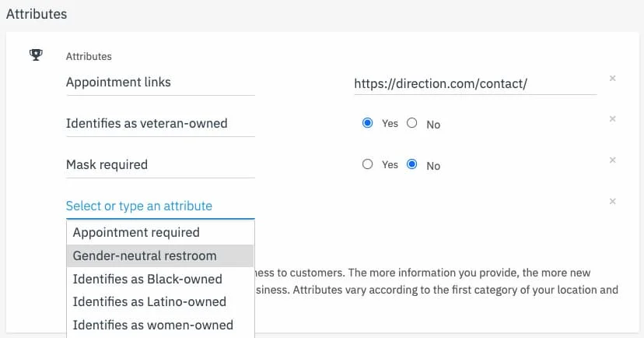Select Yes for Identifies as veteran-owned
Viewport: 644px width, 338px height.
(368, 123)
